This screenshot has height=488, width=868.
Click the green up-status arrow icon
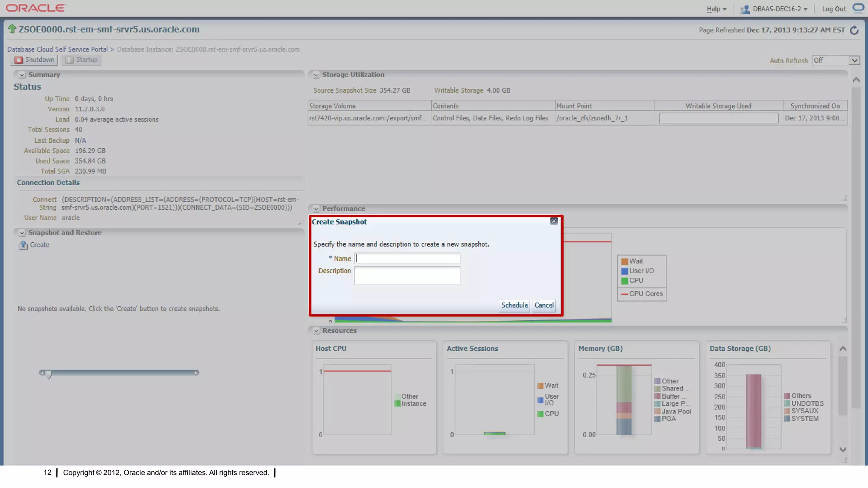point(12,29)
